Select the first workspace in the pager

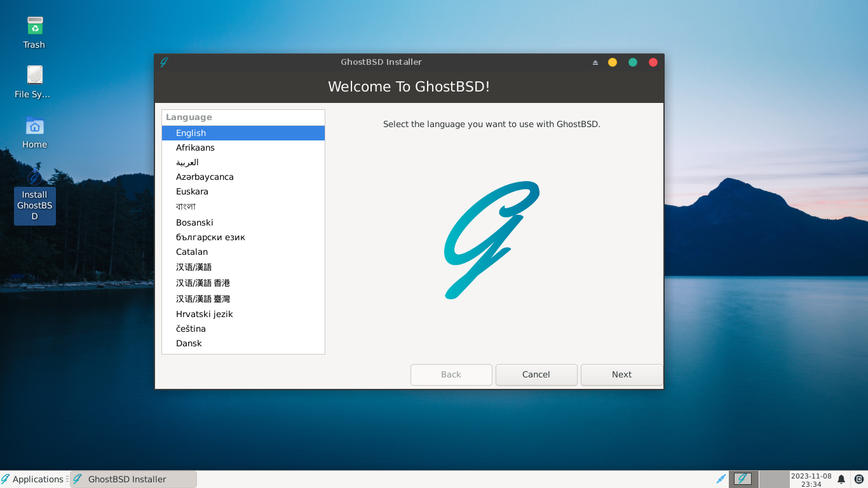743,479
